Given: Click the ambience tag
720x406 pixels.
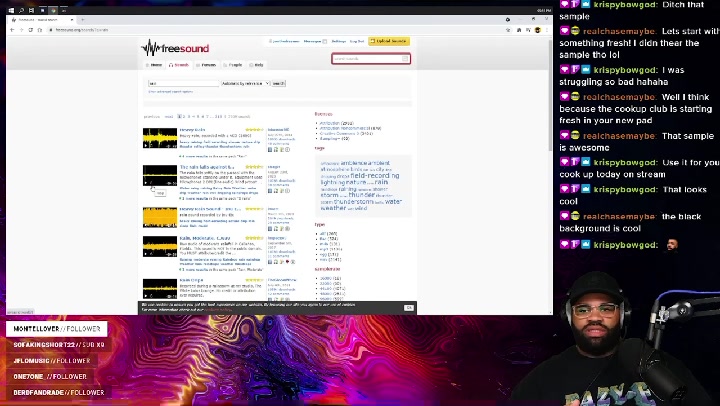Looking at the screenshot, I should coord(354,163).
